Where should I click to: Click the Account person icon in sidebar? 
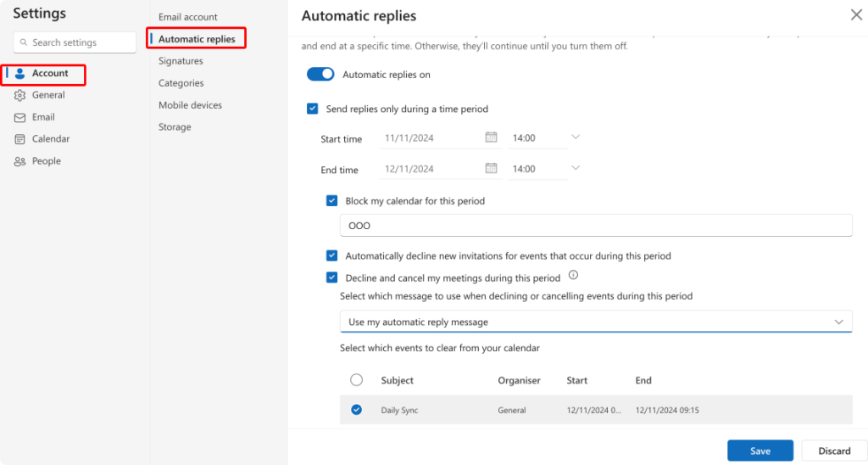20,74
